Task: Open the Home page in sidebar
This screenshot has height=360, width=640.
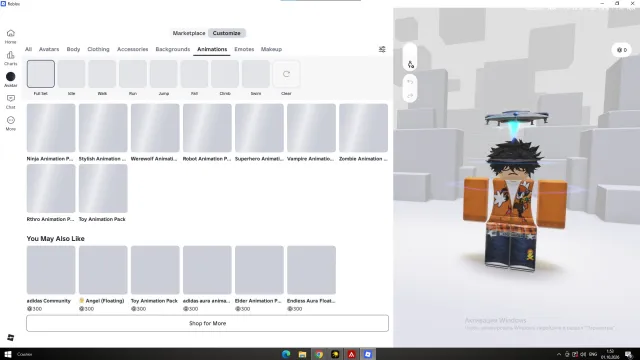Action: tap(11, 36)
